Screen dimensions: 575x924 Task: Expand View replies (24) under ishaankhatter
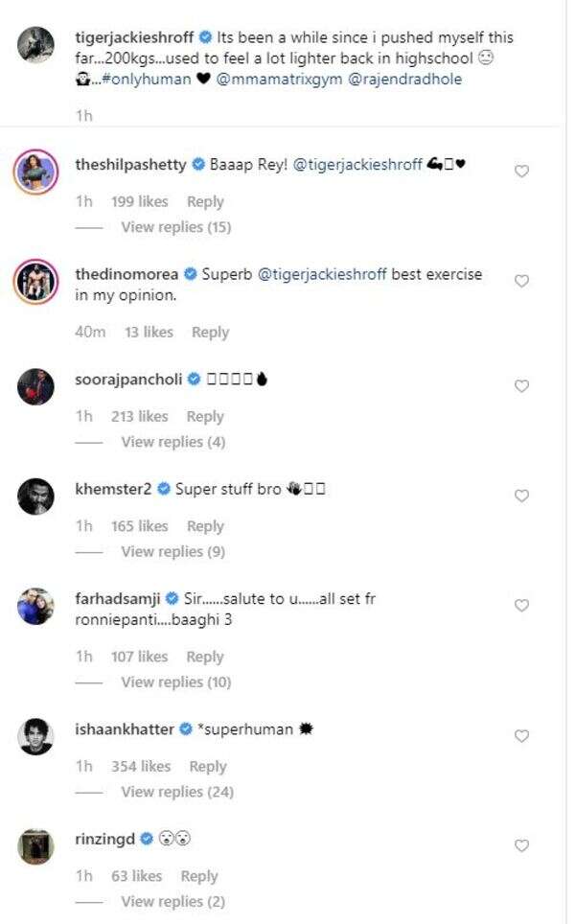(177, 792)
